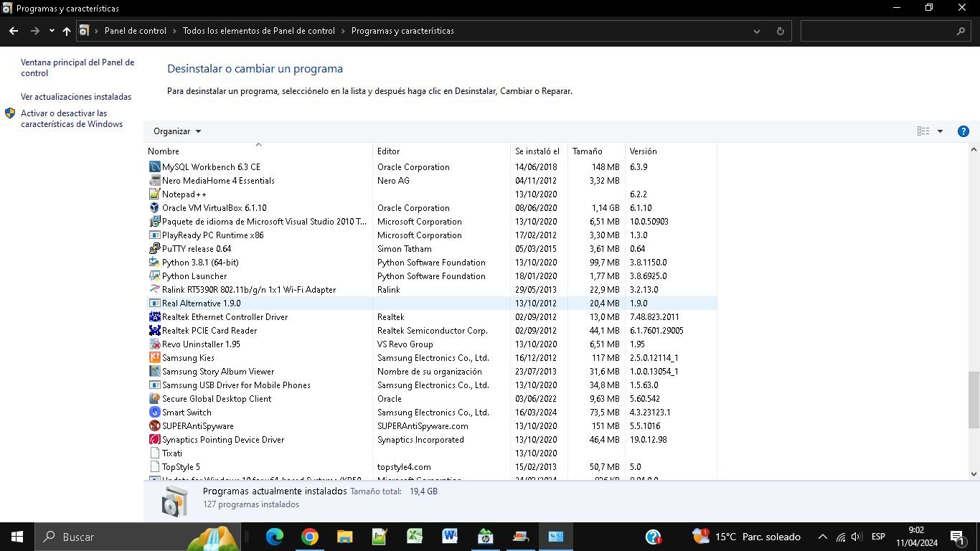Click the topstyle4.com editor cell
The height and width of the screenshot is (551, 980).
tap(404, 467)
